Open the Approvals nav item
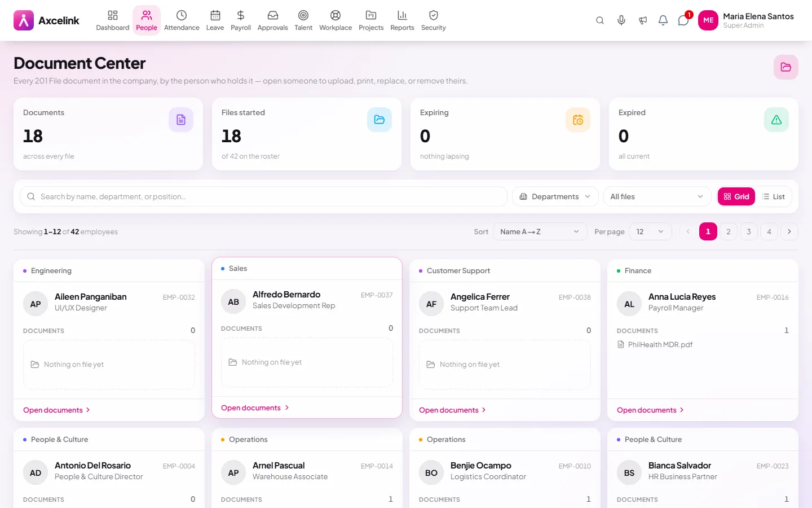 click(272, 20)
